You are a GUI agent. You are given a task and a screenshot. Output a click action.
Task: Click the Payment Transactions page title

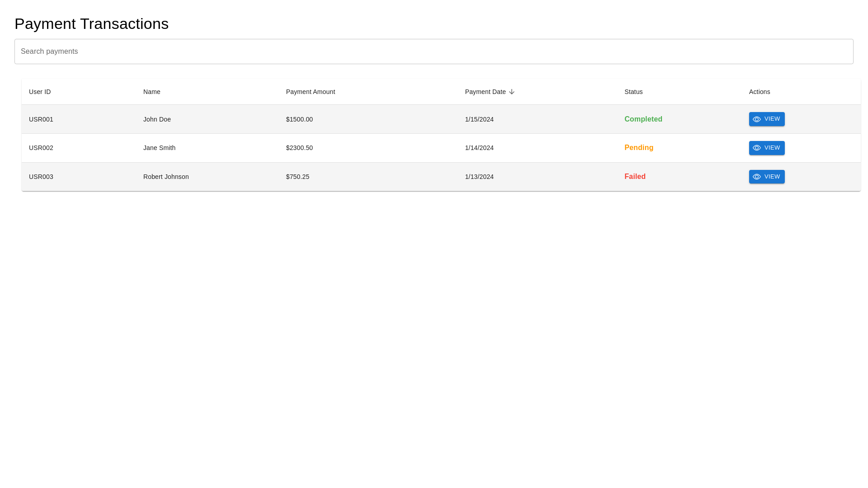coord(91,23)
